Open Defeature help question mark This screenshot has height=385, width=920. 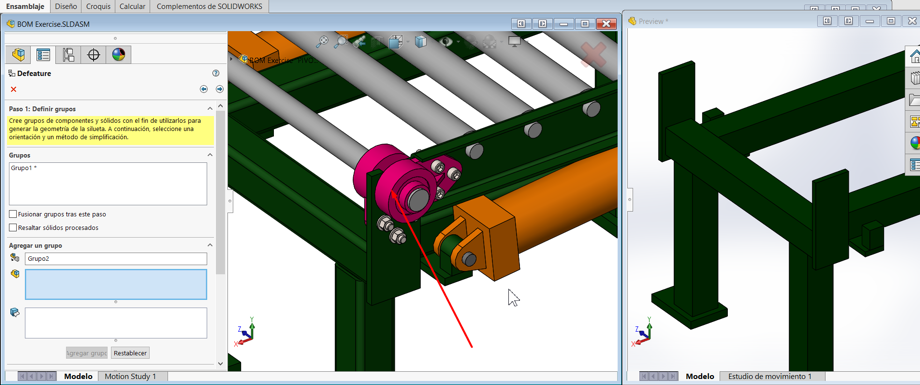[x=215, y=73]
